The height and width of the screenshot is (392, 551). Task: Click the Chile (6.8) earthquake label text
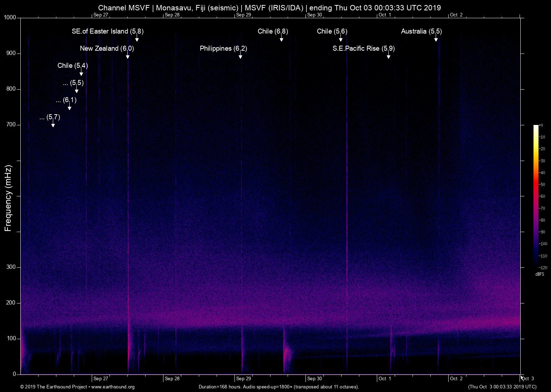[x=273, y=31]
